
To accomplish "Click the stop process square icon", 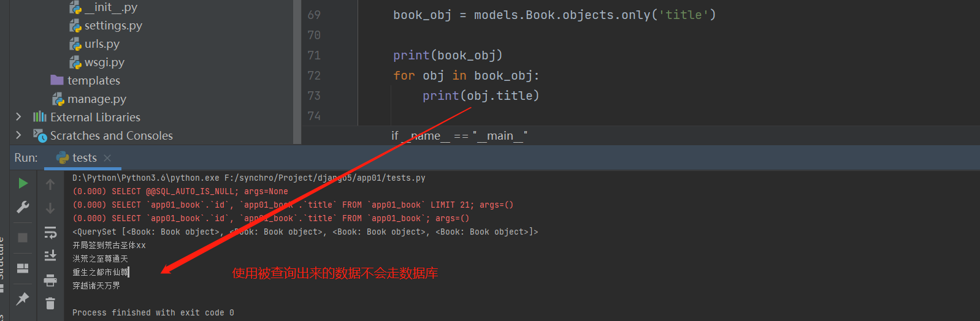I will 23,238.
